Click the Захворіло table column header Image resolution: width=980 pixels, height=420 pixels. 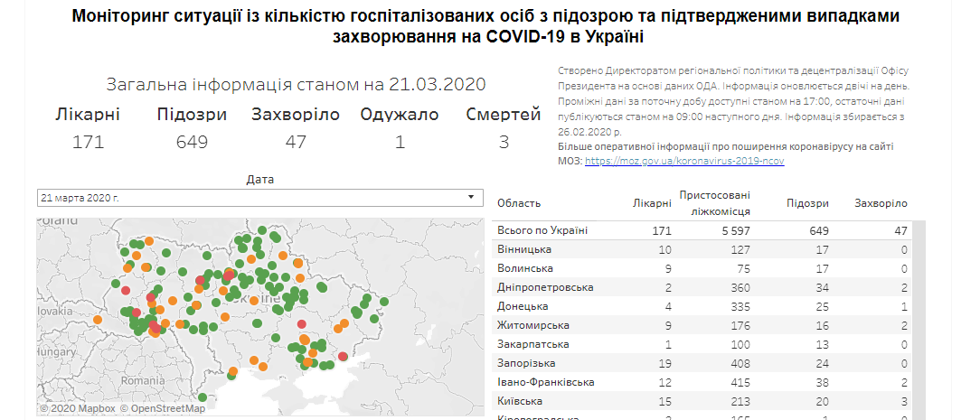tap(881, 204)
